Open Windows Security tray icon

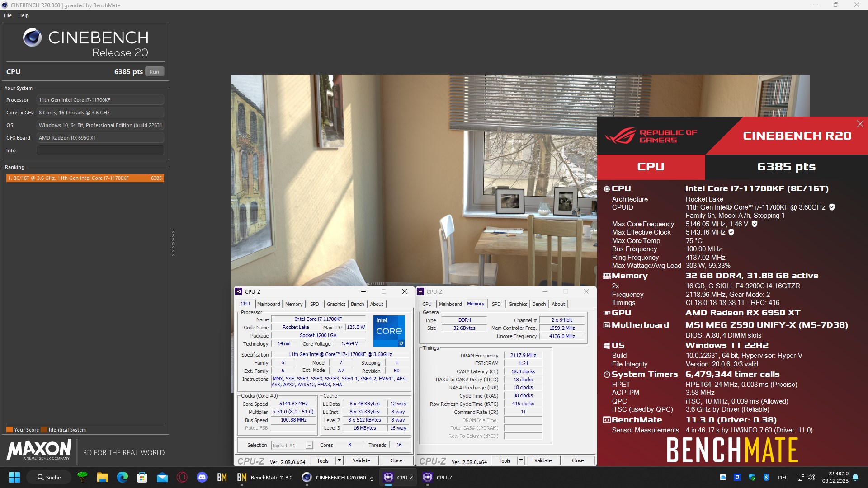pyautogui.click(x=752, y=477)
